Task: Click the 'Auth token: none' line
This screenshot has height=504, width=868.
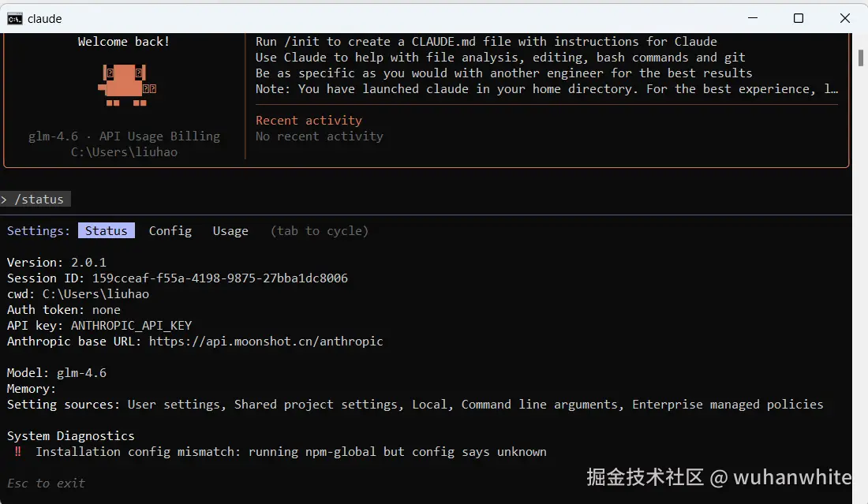Action: coord(64,310)
